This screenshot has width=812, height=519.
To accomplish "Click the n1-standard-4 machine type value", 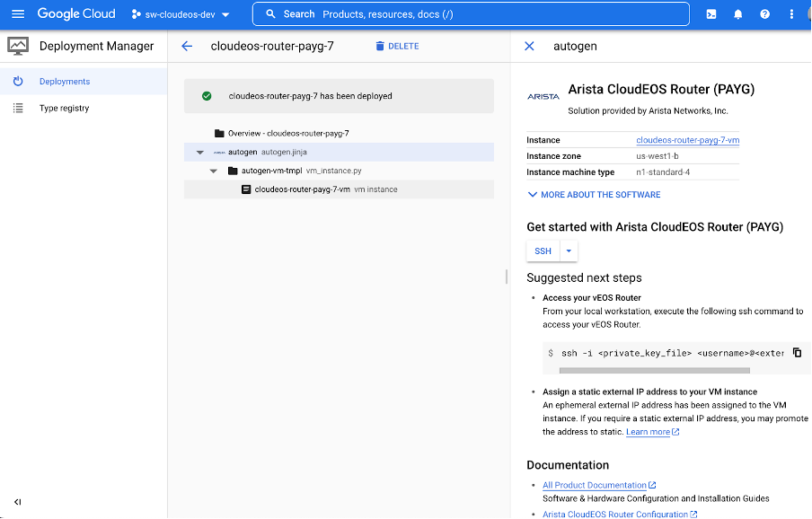I will [663, 172].
